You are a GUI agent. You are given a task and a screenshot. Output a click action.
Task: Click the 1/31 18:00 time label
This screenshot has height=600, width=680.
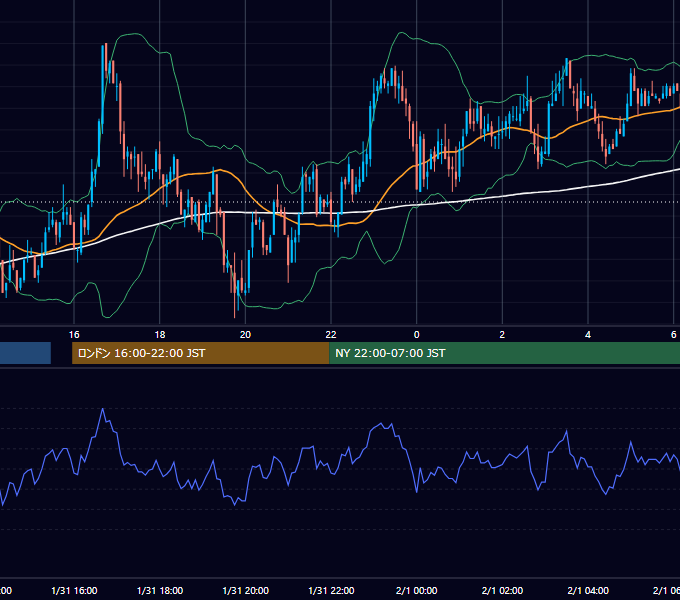[160, 590]
